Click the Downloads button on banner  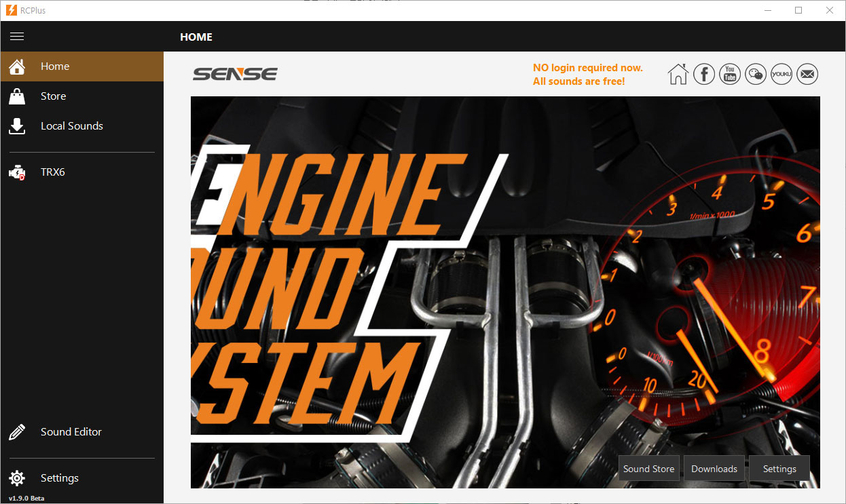(x=714, y=469)
